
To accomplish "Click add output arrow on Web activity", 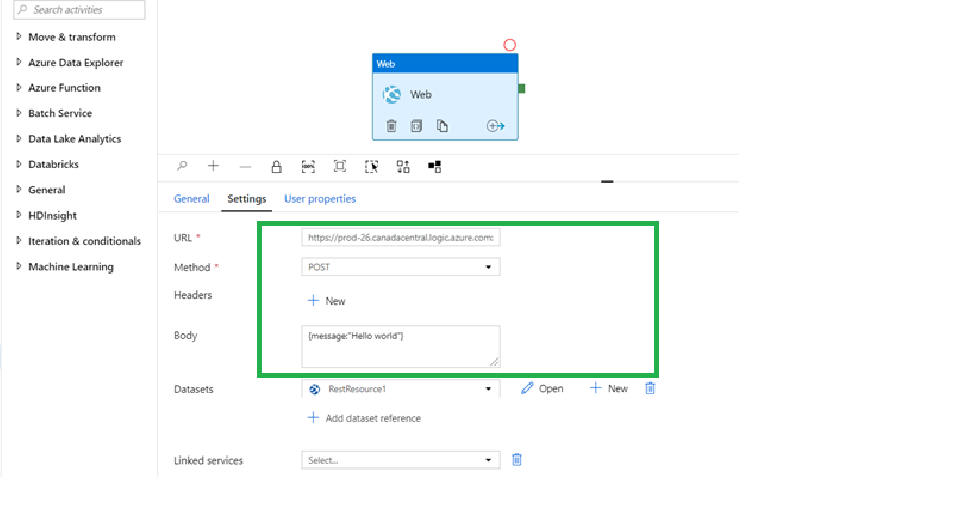I will (x=495, y=126).
